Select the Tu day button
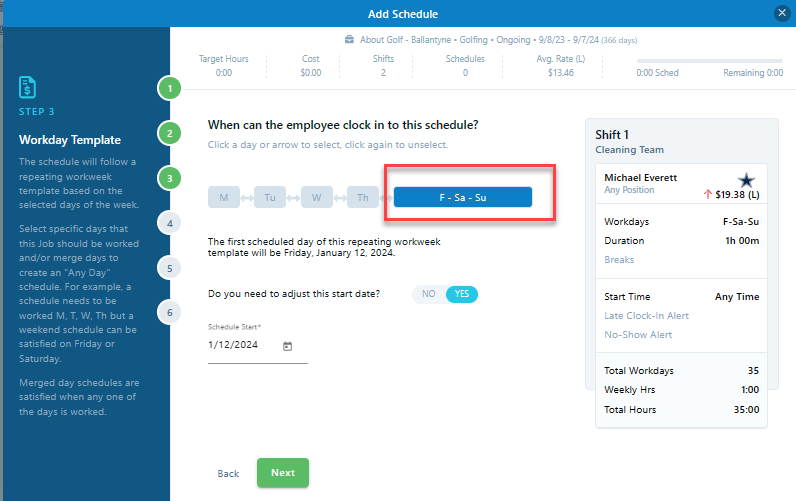Image resolution: width=796 pixels, height=501 pixels. coord(270,197)
